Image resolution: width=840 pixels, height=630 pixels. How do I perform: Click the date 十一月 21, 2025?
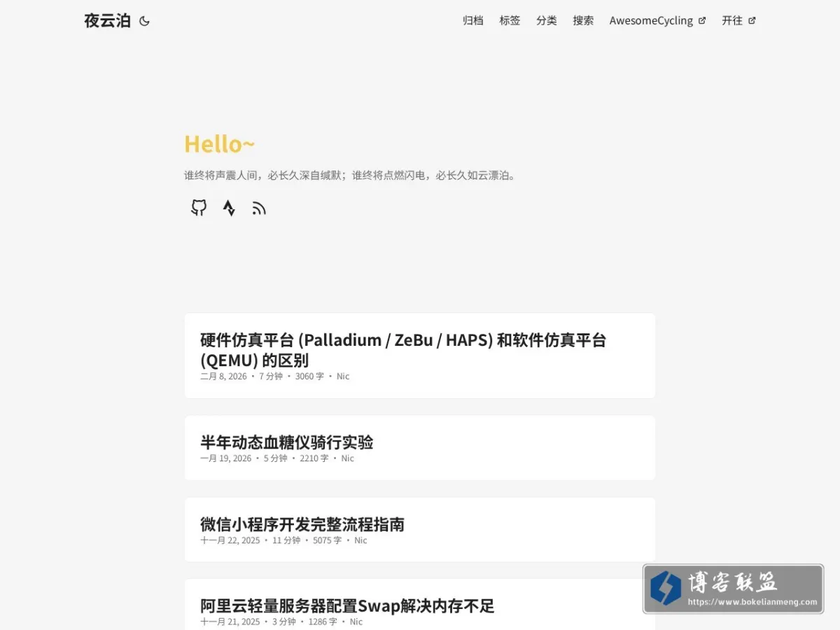click(x=230, y=622)
